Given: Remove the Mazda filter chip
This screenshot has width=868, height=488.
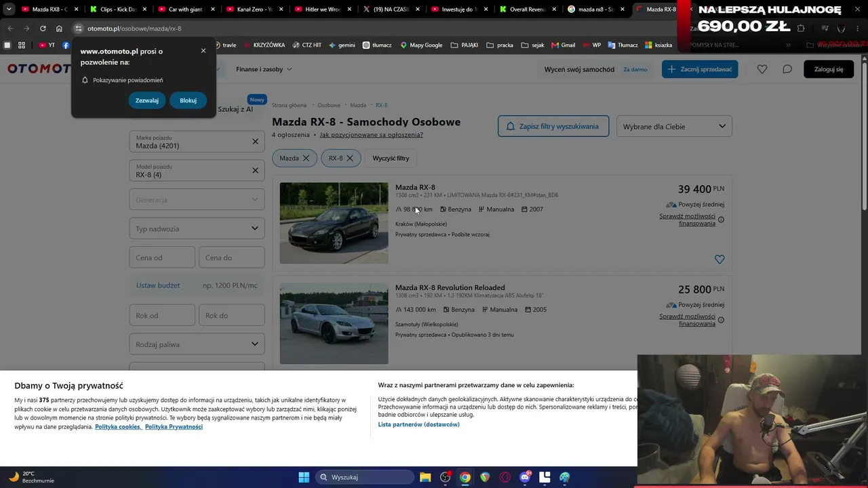Looking at the screenshot, I should point(306,158).
